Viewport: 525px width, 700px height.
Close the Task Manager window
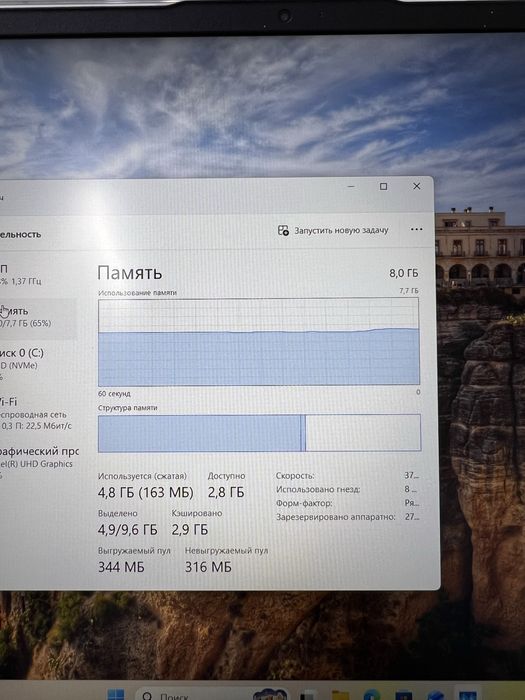(x=417, y=186)
